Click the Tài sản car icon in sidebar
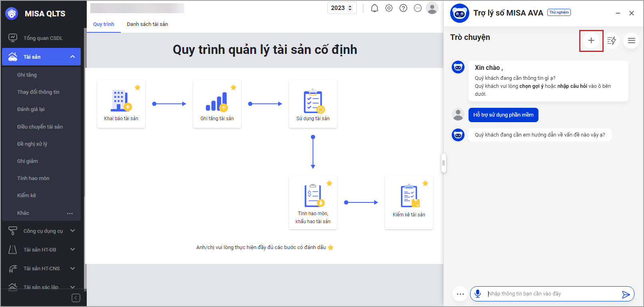The width and height of the screenshot is (644, 307). (13, 57)
